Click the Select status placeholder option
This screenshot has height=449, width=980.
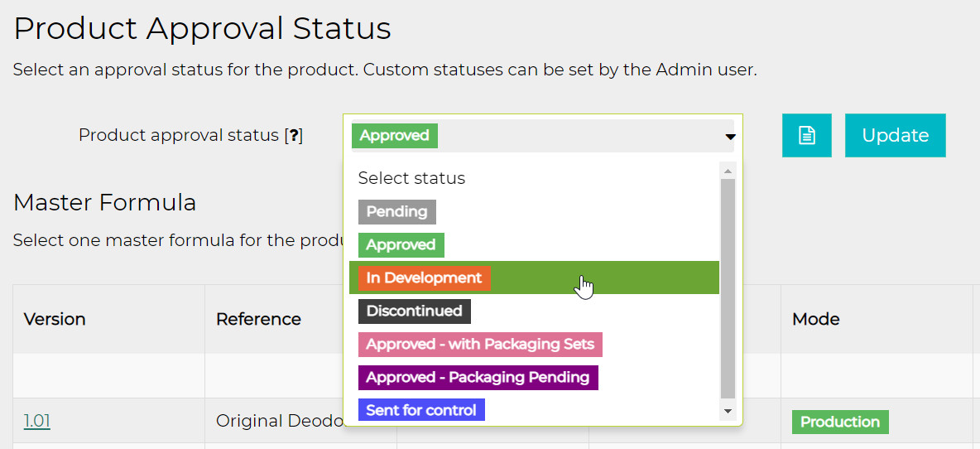(x=411, y=178)
